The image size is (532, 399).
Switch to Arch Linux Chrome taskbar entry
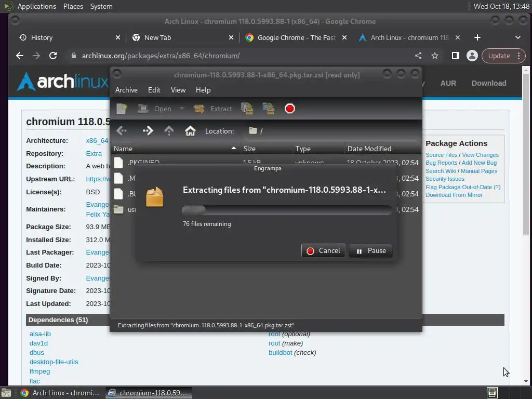[x=60, y=393]
